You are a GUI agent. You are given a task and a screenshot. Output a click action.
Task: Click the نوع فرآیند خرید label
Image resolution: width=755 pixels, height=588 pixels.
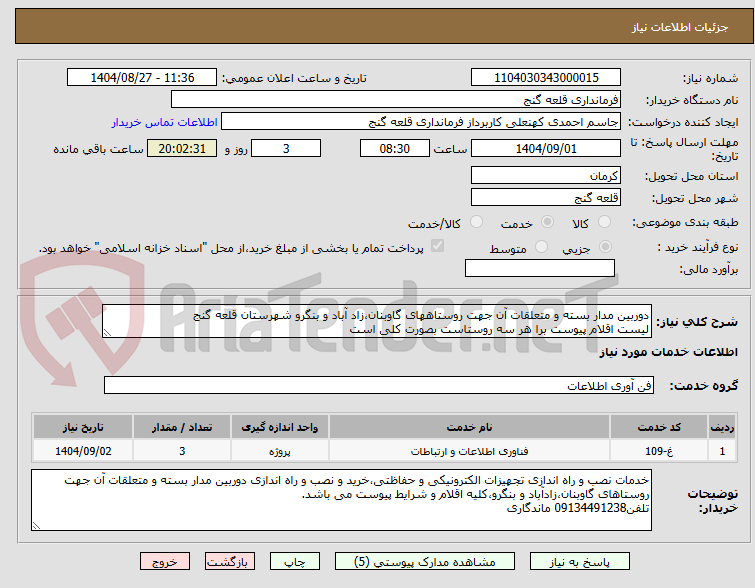698,247
